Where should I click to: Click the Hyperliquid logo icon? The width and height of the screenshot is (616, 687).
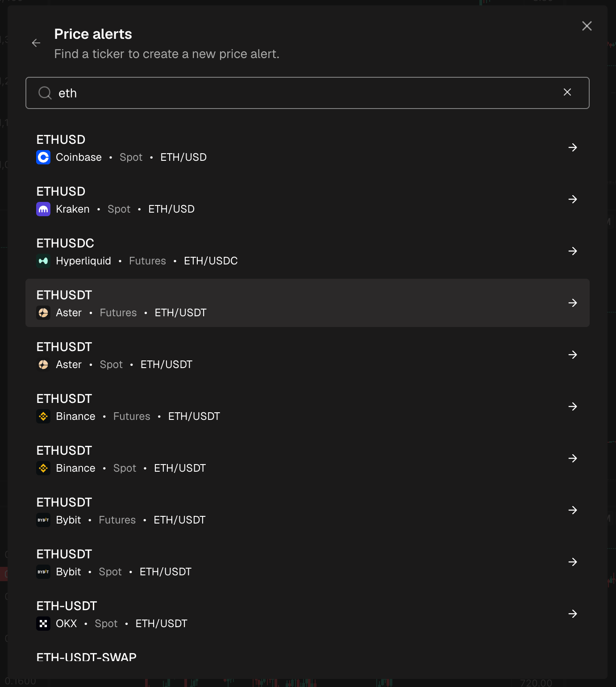coord(43,261)
